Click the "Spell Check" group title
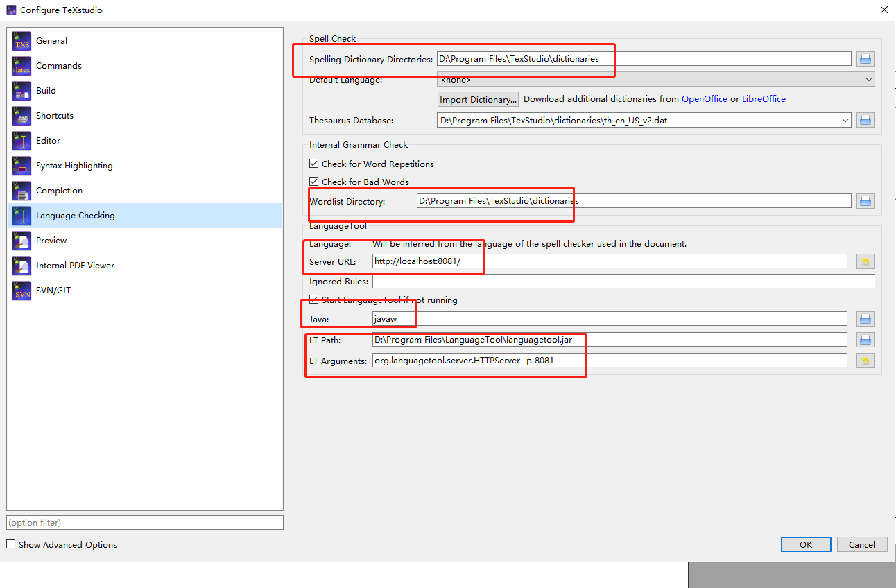This screenshot has width=896, height=588. pyautogui.click(x=333, y=39)
